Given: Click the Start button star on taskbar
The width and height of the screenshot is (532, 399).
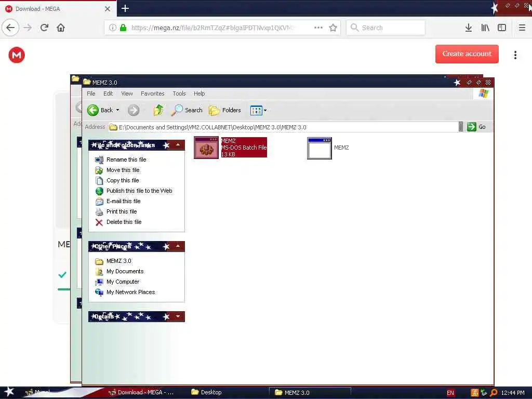Looking at the screenshot, I should click(x=9, y=392).
